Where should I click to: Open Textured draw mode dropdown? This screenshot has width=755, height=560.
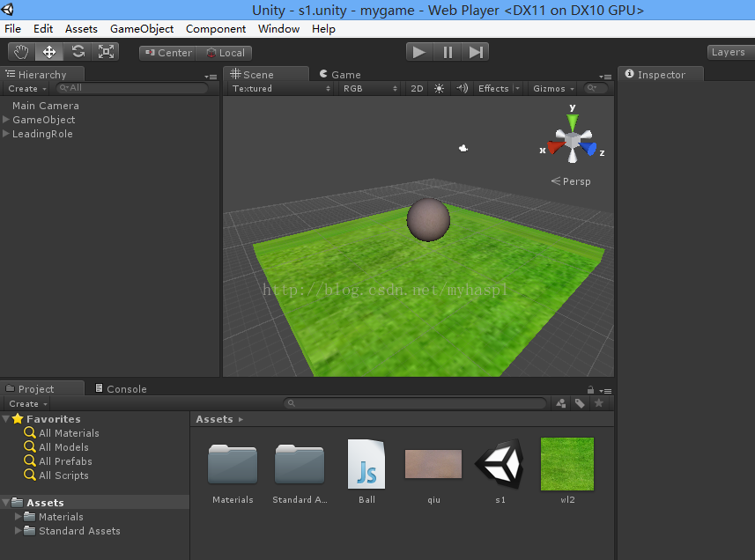281,89
